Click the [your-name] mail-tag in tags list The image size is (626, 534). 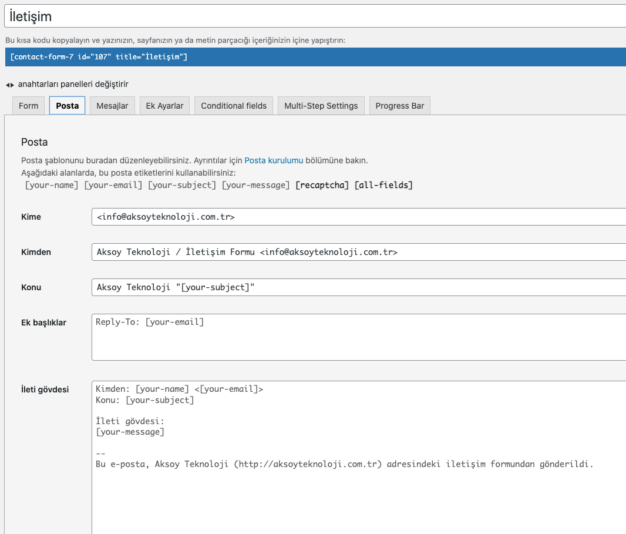[x=52, y=185]
